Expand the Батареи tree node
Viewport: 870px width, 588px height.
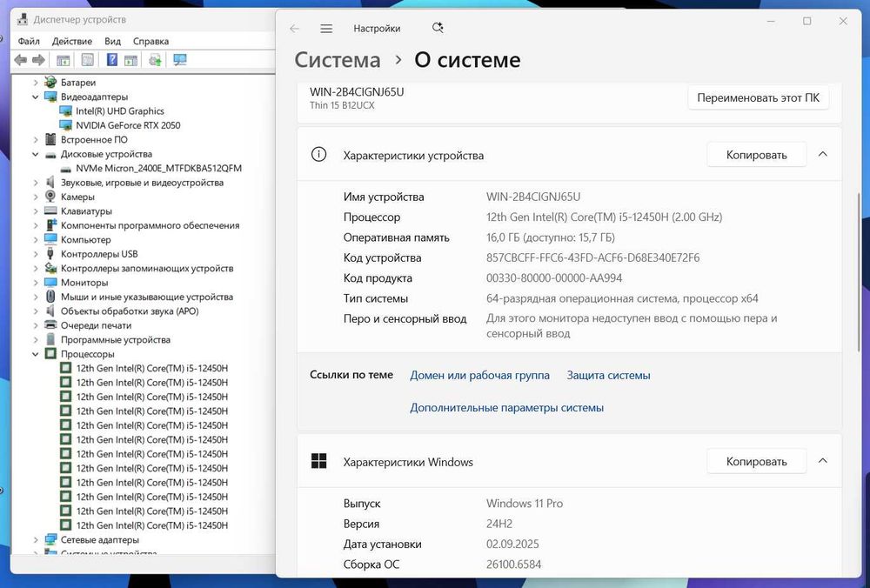click(x=36, y=82)
